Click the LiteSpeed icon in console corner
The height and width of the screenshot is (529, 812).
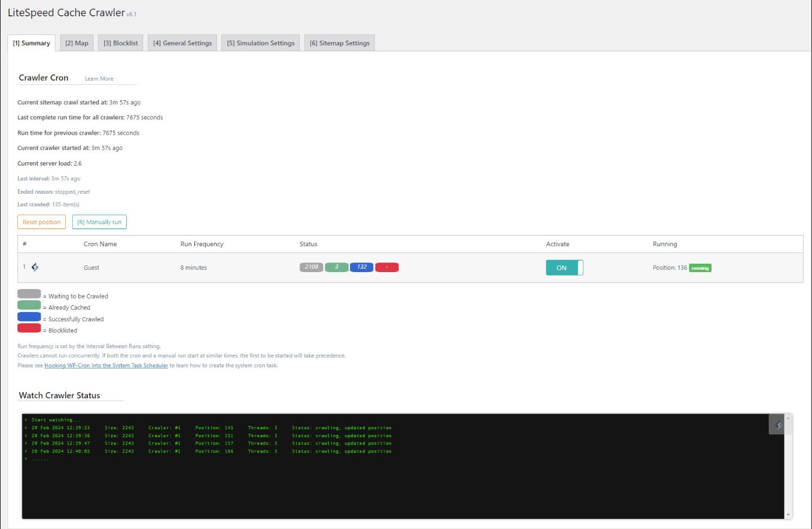pos(779,425)
